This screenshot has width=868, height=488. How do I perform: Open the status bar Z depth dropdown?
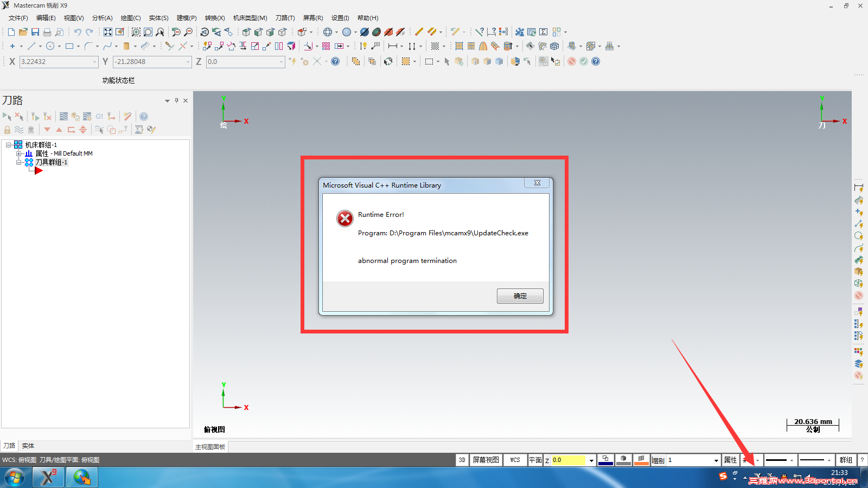coord(591,460)
